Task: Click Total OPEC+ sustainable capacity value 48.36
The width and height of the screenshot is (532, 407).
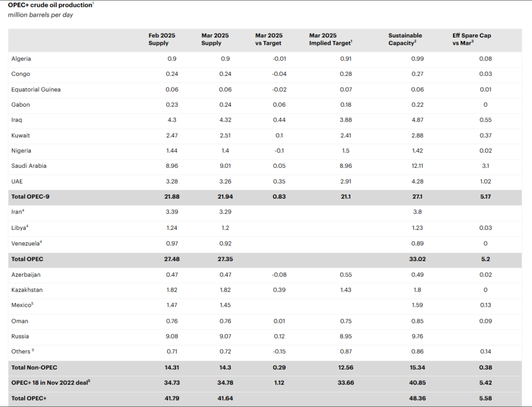Action: [x=417, y=398]
